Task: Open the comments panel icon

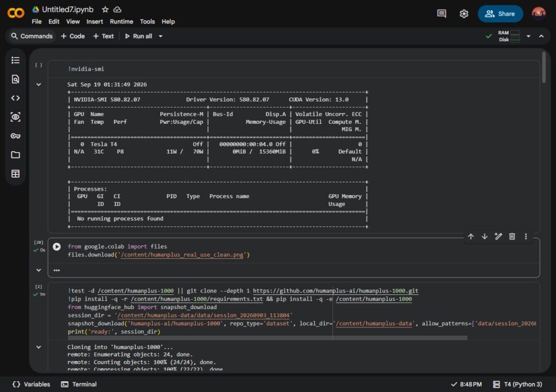Action: 441,14
